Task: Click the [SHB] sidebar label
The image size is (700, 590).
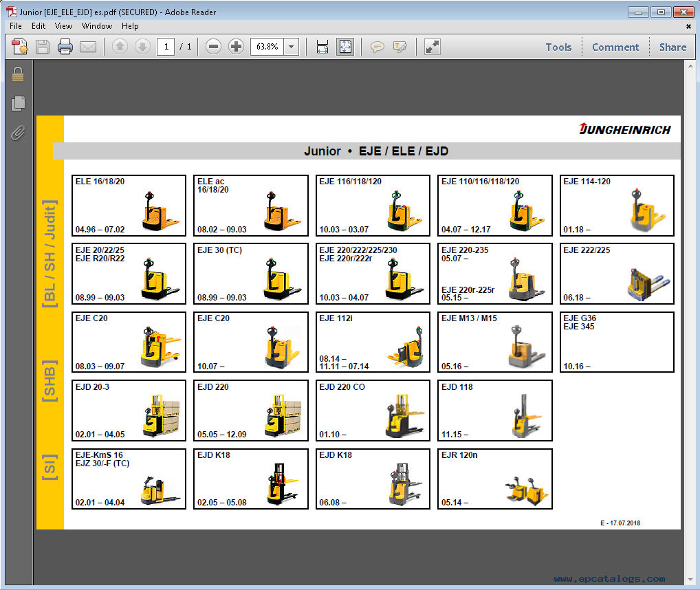Action: point(50,380)
